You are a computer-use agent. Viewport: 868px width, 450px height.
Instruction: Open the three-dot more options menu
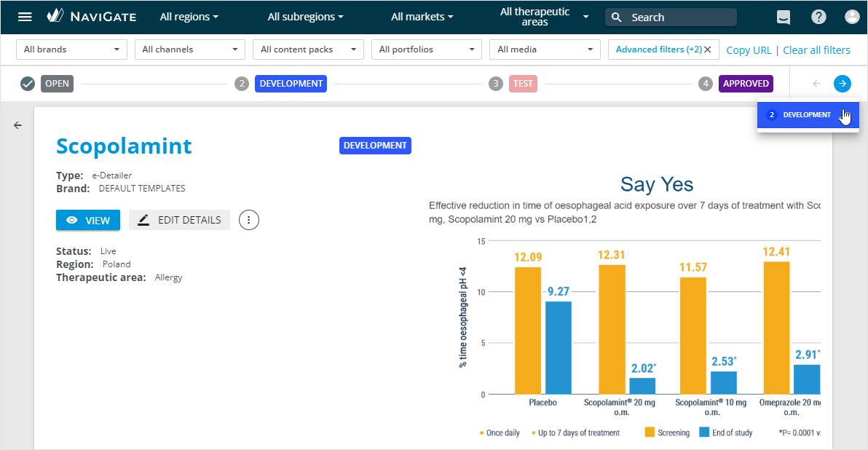pyautogui.click(x=249, y=220)
